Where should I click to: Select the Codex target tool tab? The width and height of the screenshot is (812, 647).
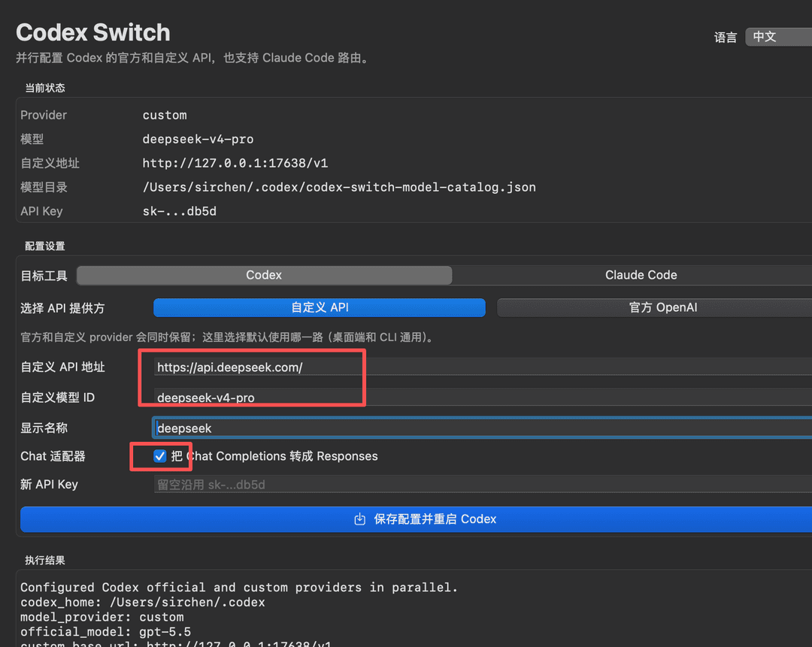pos(264,275)
